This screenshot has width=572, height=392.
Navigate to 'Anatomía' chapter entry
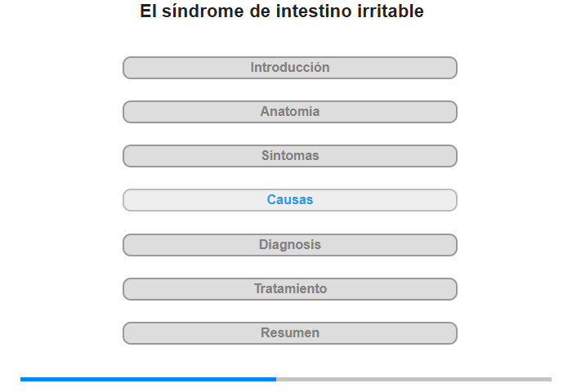pyautogui.click(x=289, y=112)
